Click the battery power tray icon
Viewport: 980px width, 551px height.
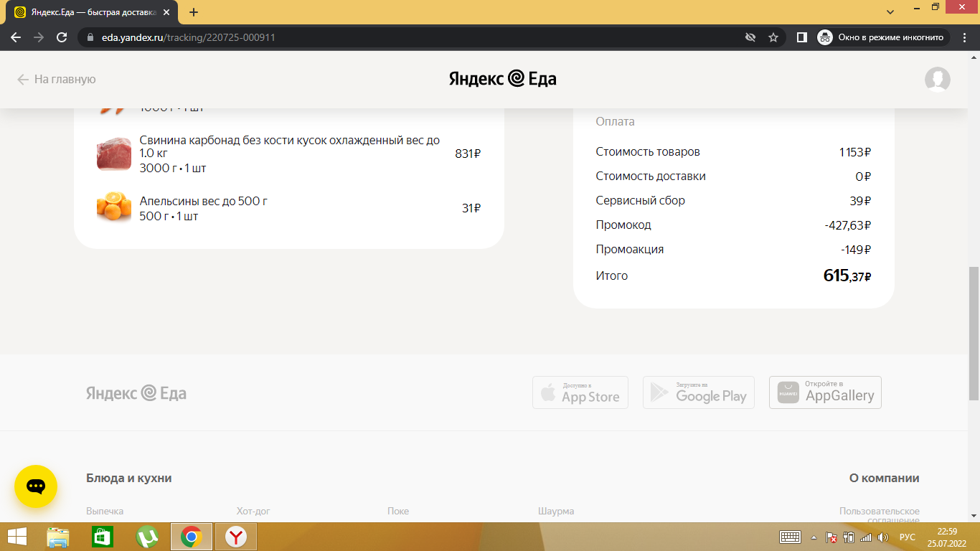[x=849, y=537]
